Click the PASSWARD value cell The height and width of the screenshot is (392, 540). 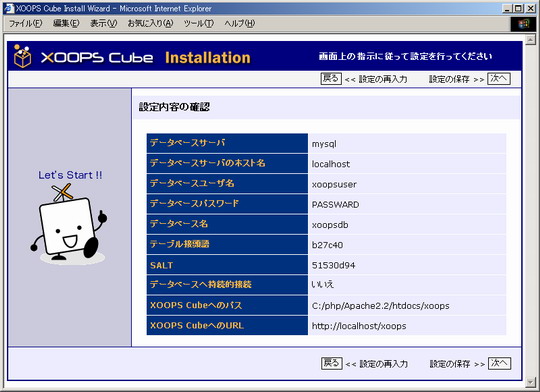tap(407, 205)
